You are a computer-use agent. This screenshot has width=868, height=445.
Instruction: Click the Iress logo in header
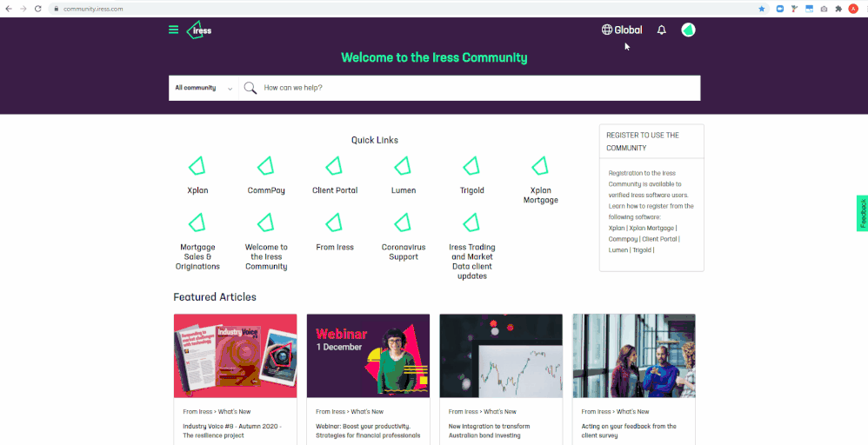point(199,30)
